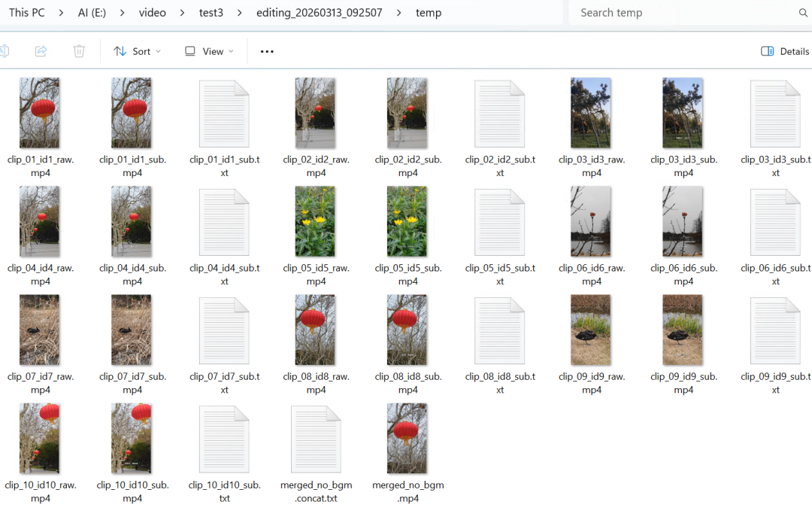812x526 pixels.
Task: Select the clip_05_id5_sub.txt file icon
Action: [499, 221]
